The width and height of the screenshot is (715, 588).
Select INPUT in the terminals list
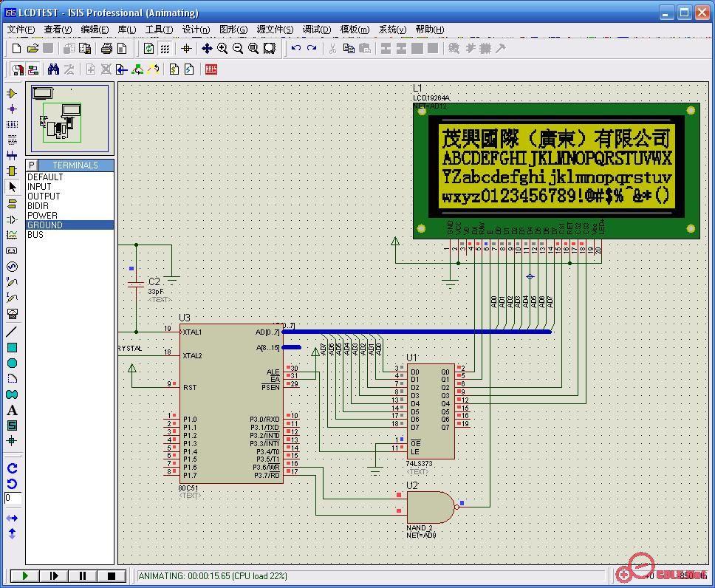click(x=69, y=187)
